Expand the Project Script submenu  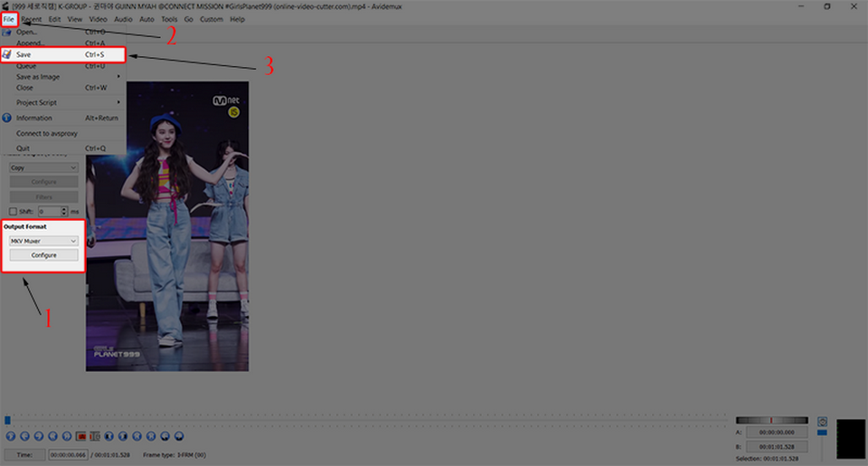pyautogui.click(x=63, y=102)
